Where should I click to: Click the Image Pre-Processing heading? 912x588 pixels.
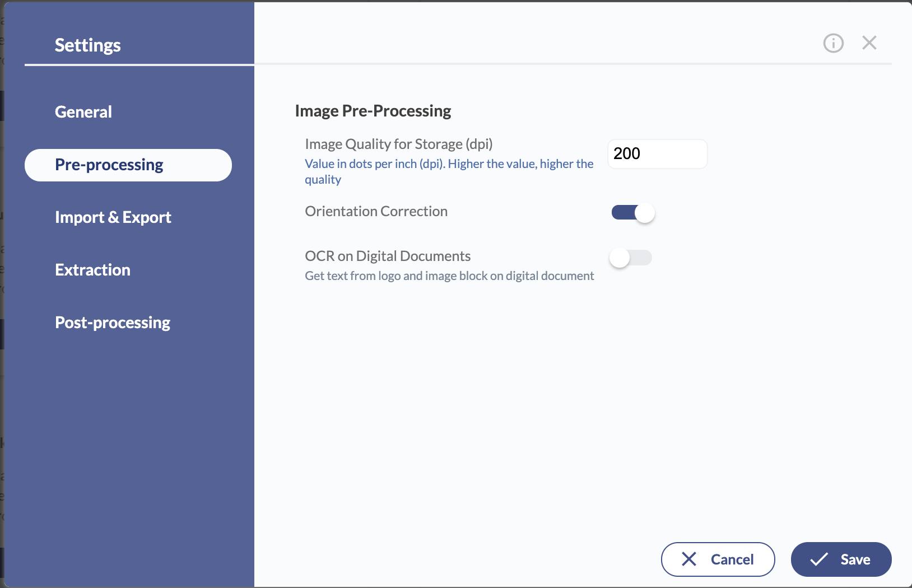coord(373,111)
